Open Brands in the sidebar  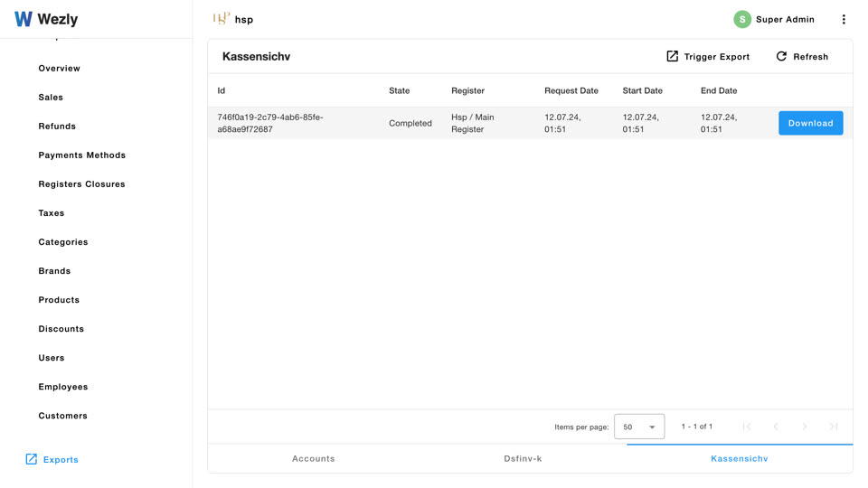click(54, 270)
